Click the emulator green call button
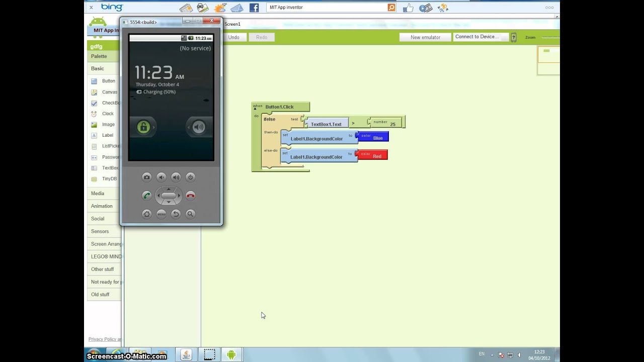This screenshot has width=644, height=362. point(147,196)
